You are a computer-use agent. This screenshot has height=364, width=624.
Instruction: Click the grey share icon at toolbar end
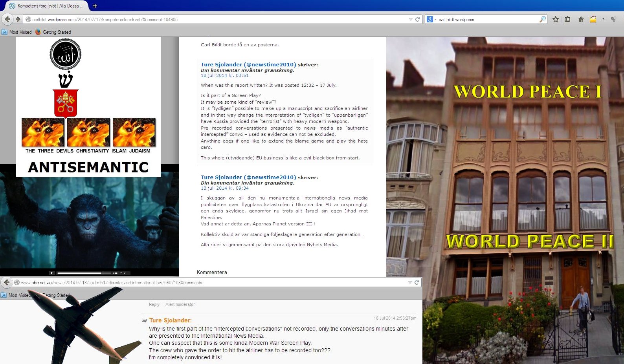pos(613,19)
